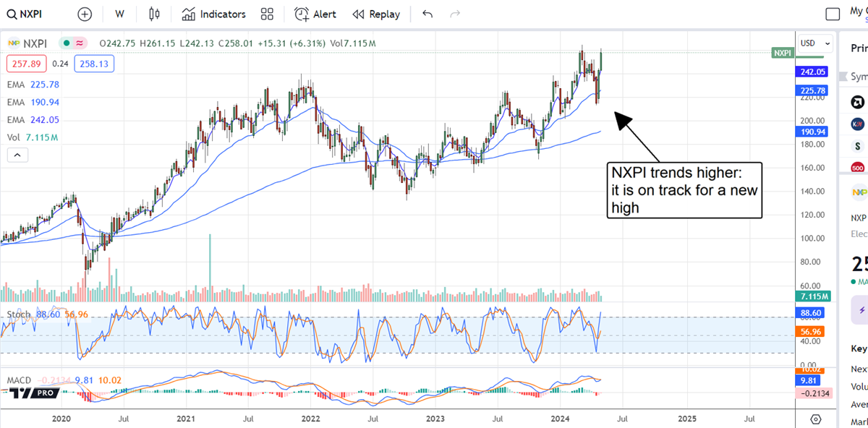Click the undo arrow
868x428 pixels.
coord(427,14)
